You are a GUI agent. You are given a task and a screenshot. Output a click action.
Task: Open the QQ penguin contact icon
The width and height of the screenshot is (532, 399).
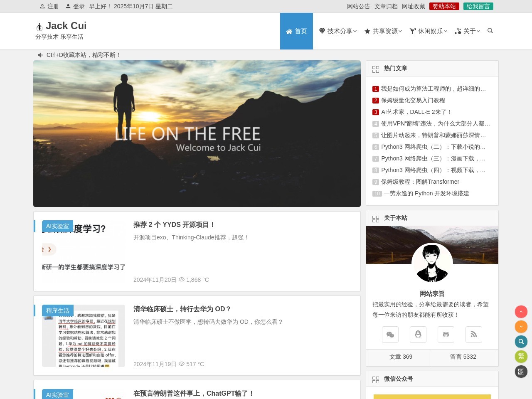coord(418,335)
